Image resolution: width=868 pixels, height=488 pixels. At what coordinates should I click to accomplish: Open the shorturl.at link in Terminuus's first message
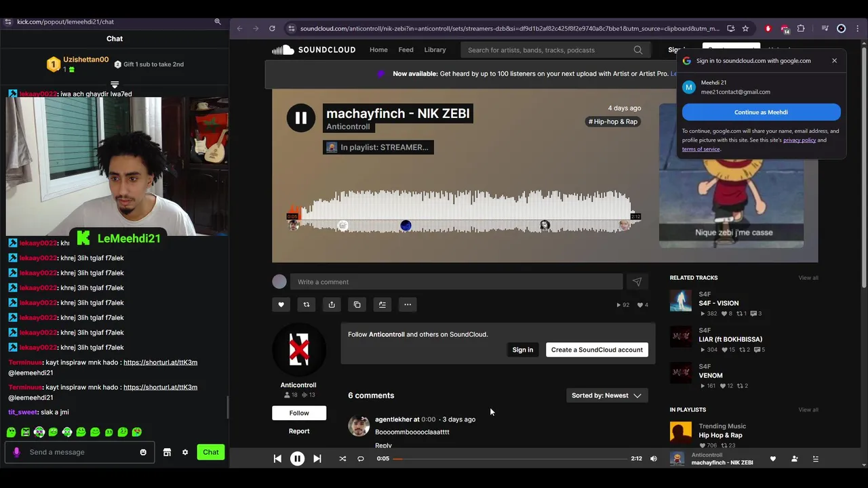tap(160, 363)
